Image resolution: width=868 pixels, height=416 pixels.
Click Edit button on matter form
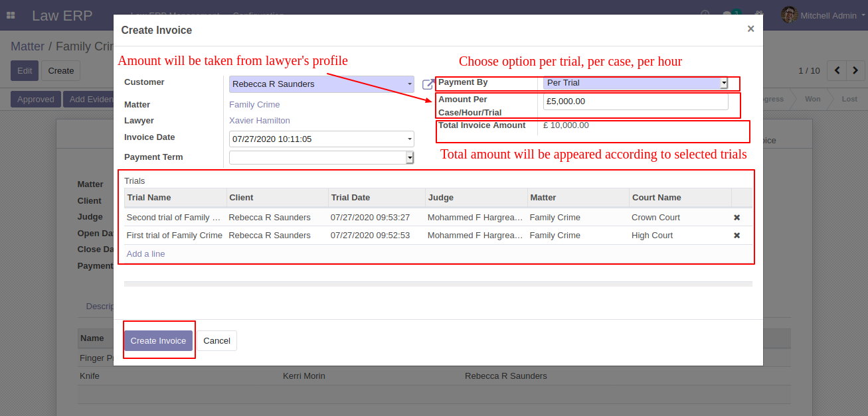[x=25, y=70]
